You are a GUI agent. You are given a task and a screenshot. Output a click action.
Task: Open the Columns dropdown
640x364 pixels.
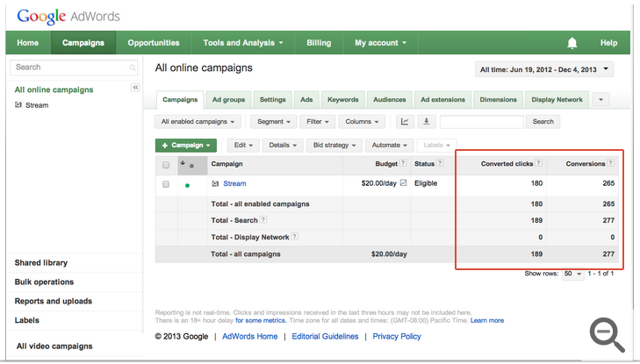point(362,121)
